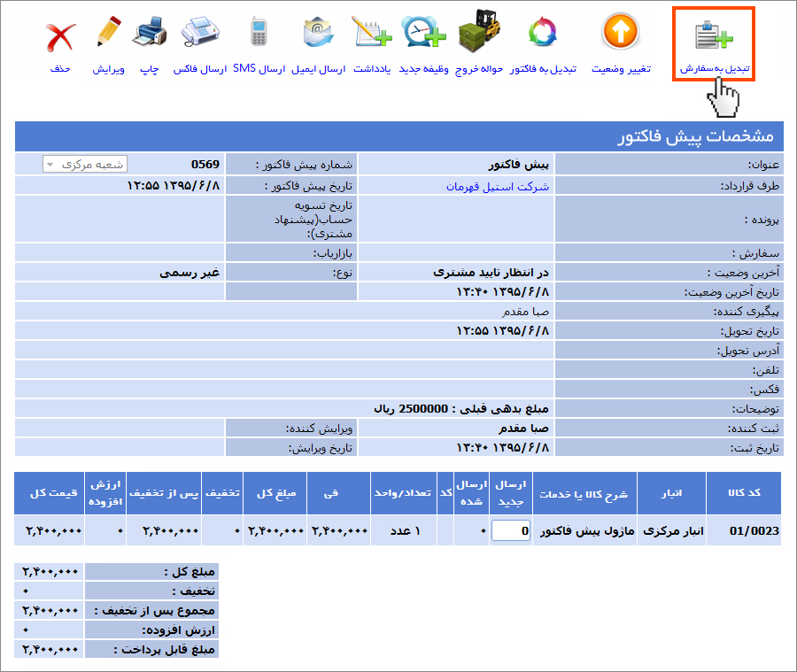
Task: Click the ۱ عدد quantity cell
Action: 405,530
